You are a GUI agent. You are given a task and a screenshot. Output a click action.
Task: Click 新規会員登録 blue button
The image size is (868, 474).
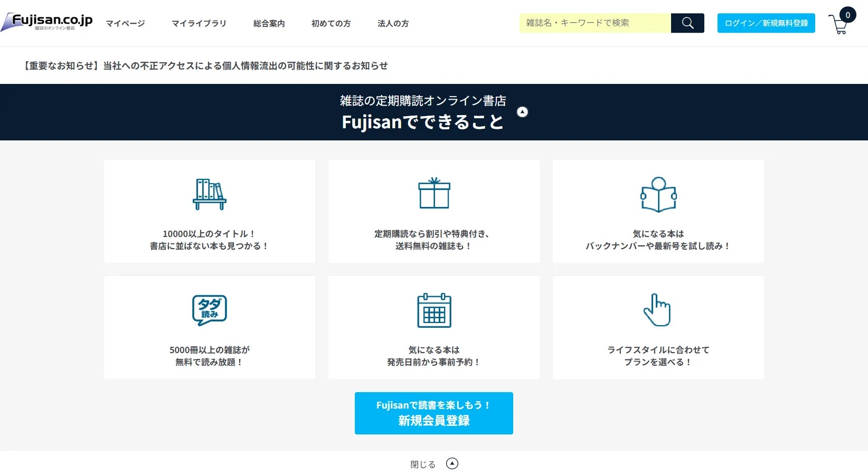pos(434,413)
